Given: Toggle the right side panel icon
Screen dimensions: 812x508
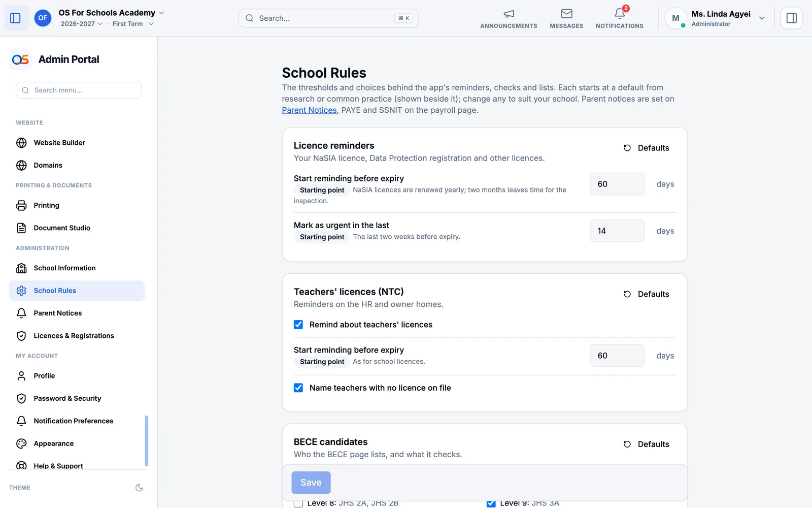Looking at the screenshot, I should point(791,18).
